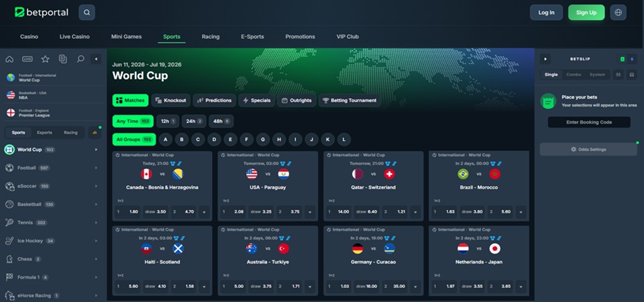The width and height of the screenshot is (644, 302).
Task: Open the Chess category
Action: (51, 259)
